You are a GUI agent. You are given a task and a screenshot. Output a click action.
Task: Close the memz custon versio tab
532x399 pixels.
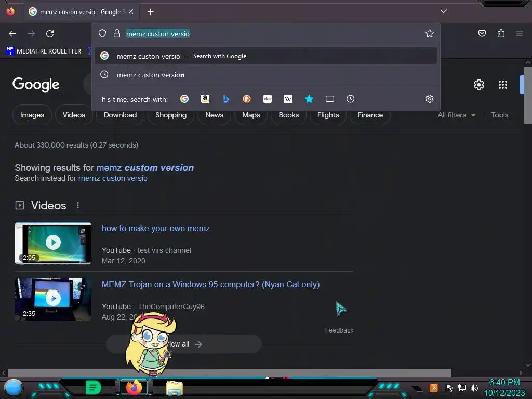(131, 11)
